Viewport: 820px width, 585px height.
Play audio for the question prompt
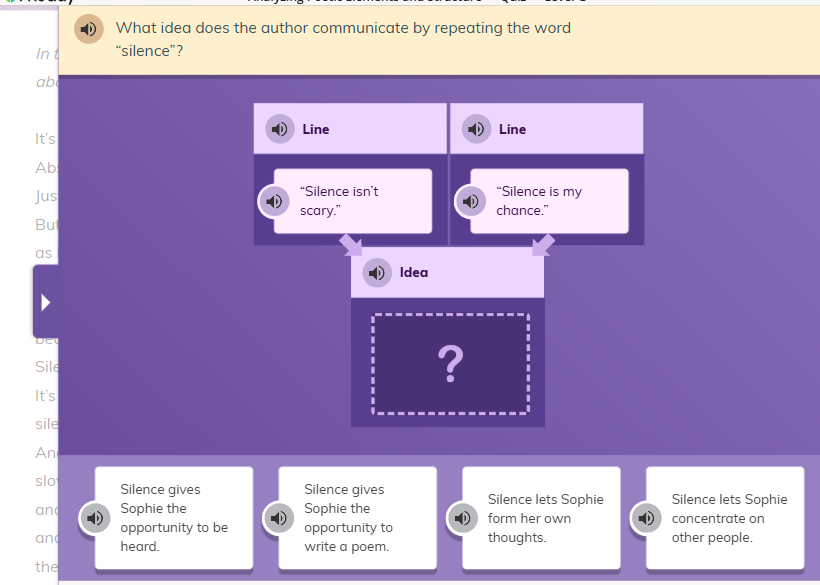click(88, 29)
